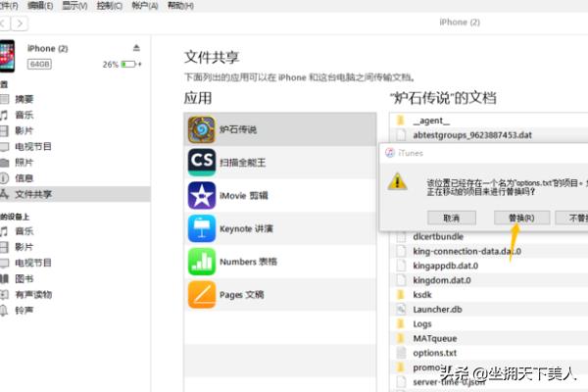Click the battery level indicator icon
Image resolution: width=588 pixels, height=392 pixels.
pos(128,64)
